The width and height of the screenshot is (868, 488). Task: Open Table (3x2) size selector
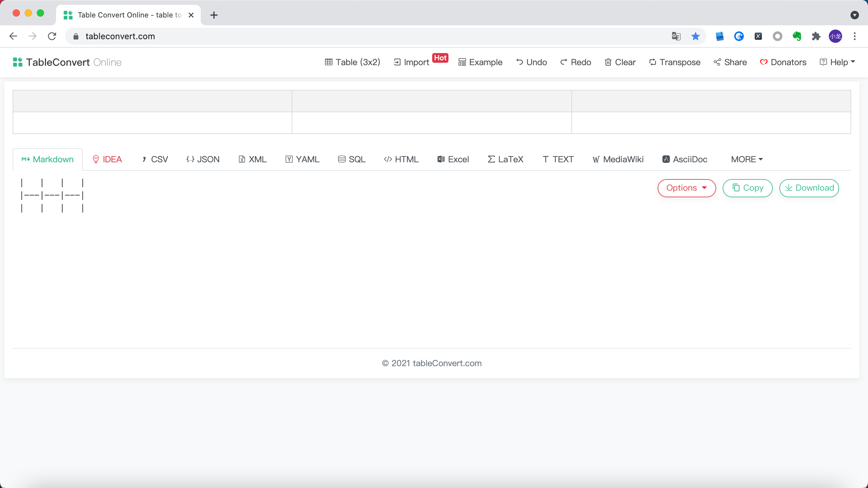point(352,62)
